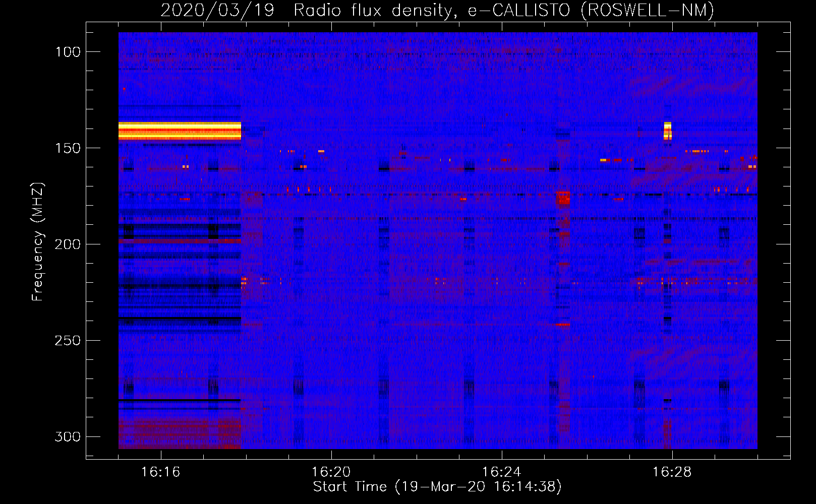This screenshot has height=504, width=816.
Task: Click the "Frequency (MHZ)" axis label
Action: [38, 241]
